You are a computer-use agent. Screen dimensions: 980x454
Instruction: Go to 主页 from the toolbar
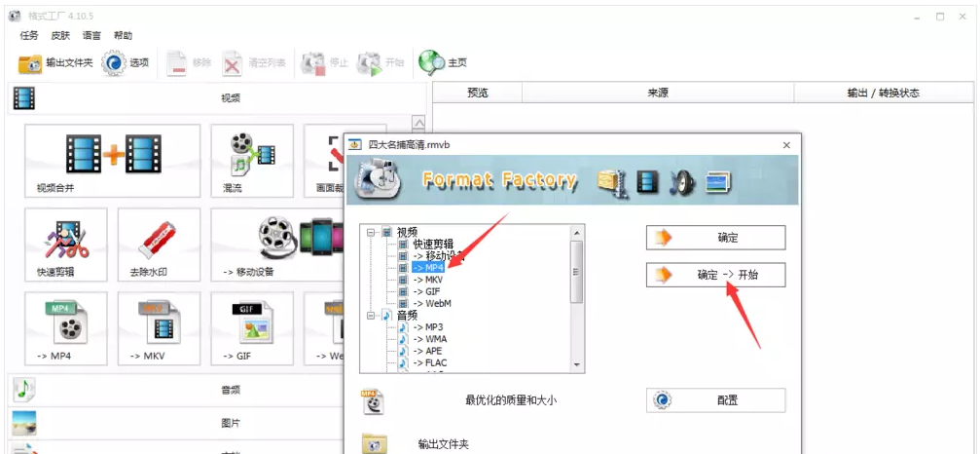[x=443, y=63]
